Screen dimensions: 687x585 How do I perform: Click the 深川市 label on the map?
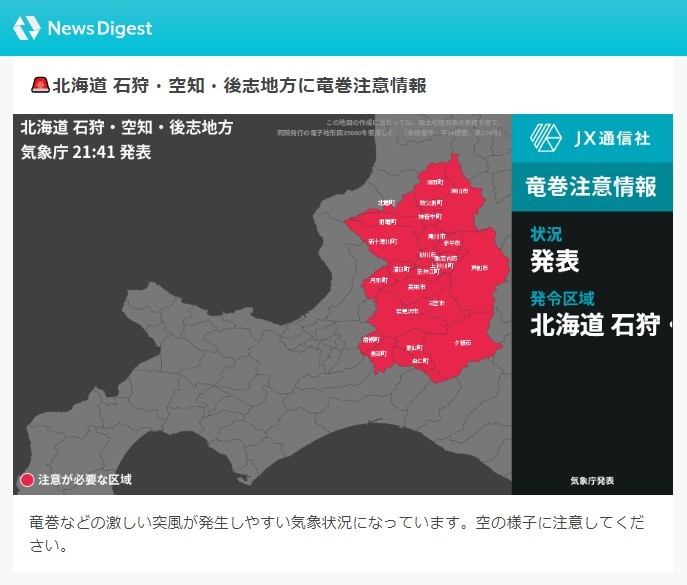[x=460, y=191]
